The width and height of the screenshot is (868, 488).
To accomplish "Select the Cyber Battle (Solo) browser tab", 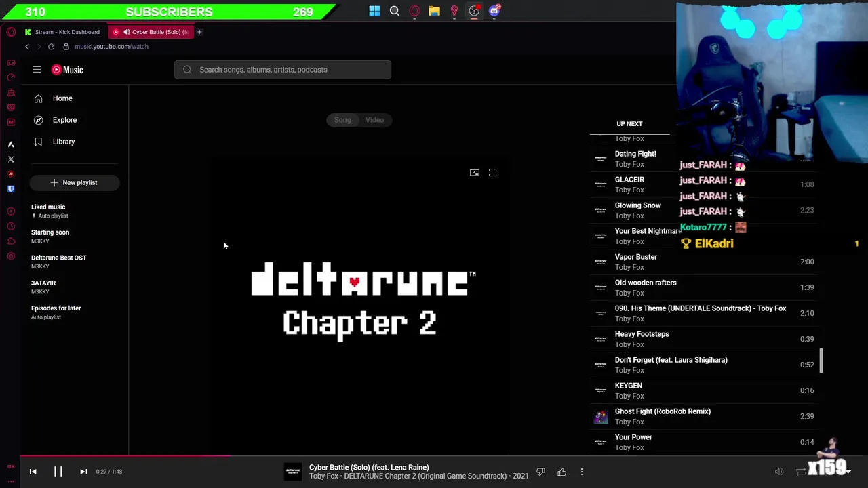I will point(151,32).
